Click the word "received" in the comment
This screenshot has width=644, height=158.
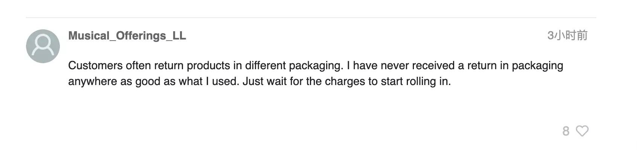point(433,66)
